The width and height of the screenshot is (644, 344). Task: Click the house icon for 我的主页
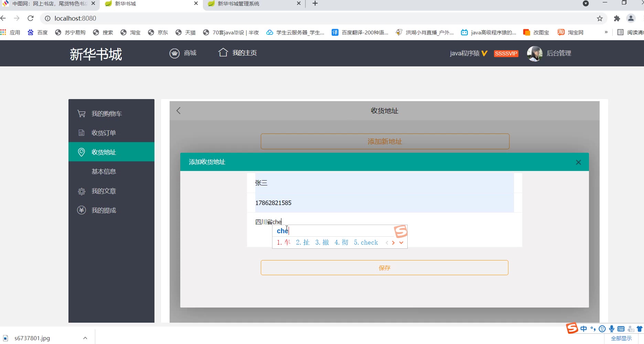point(223,53)
